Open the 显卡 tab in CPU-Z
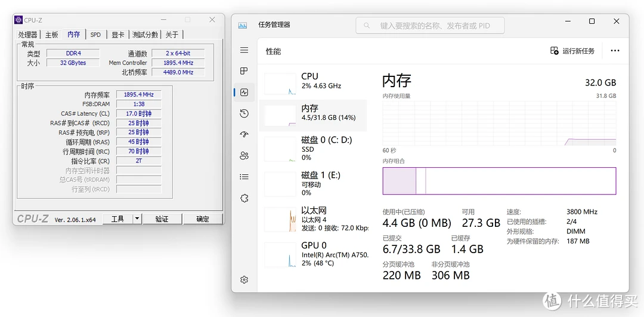The height and width of the screenshot is (317, 644). (118, 35)
